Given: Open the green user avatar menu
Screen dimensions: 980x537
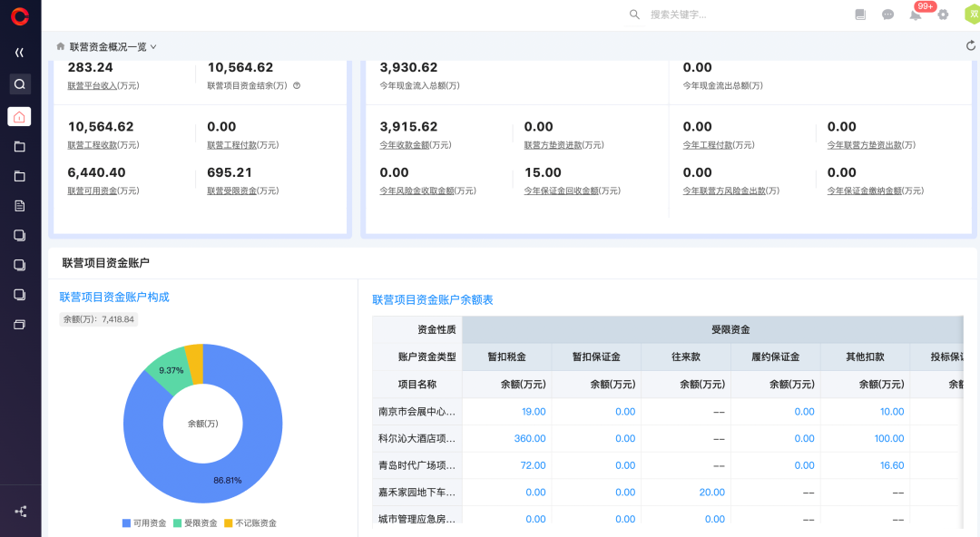Looking at the screenshot, I should point(972,15).
